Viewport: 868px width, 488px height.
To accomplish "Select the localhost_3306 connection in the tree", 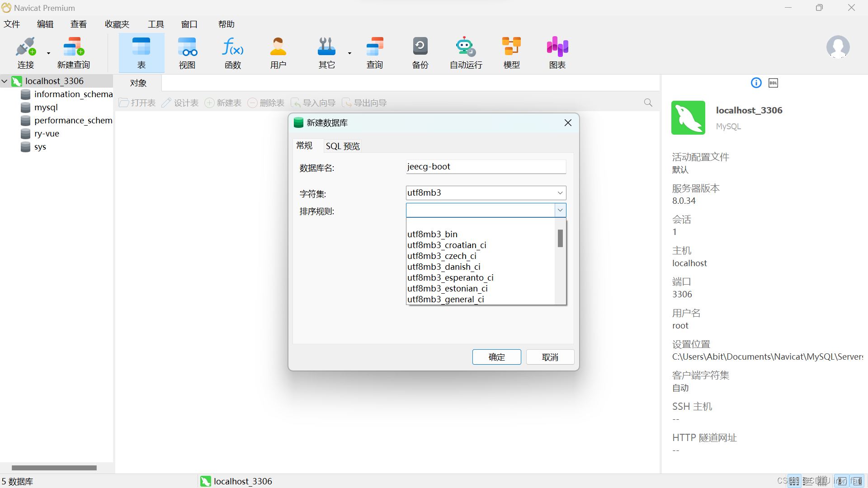I will coord(54,81).
